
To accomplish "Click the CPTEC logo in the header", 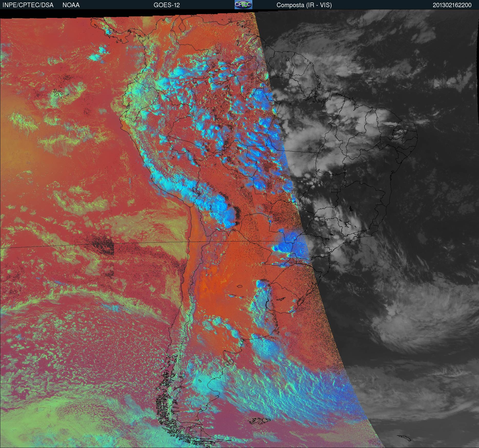I will (x=243, y=5).
